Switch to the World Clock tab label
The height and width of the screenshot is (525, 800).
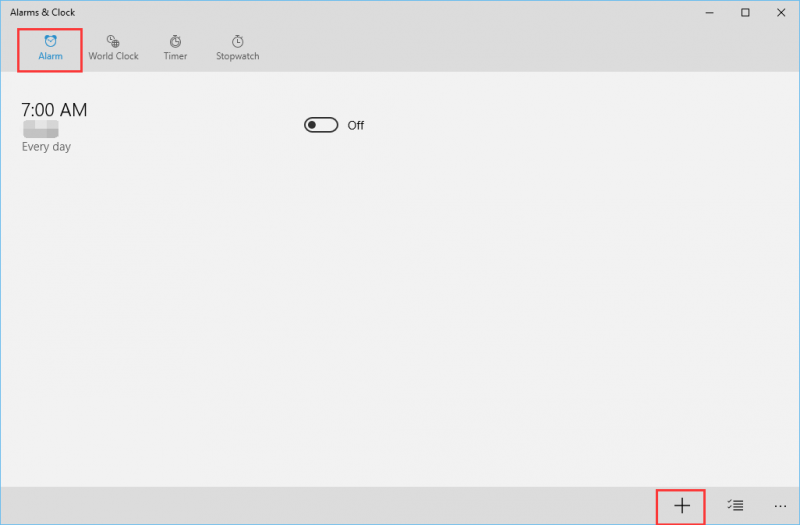tap(113, 56)
